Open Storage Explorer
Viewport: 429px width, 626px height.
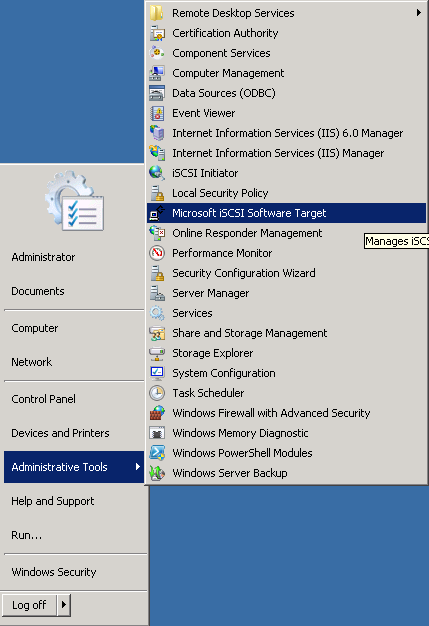click(x=286, y=353)
